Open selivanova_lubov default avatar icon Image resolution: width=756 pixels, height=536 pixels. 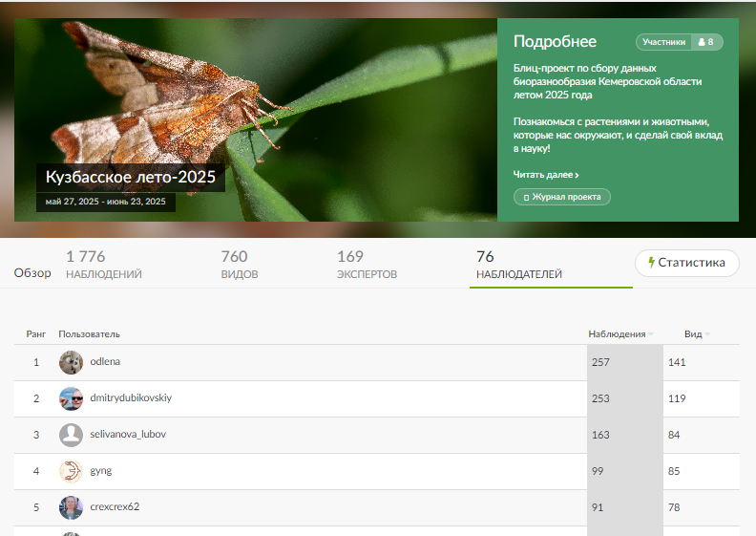[71, 435]
